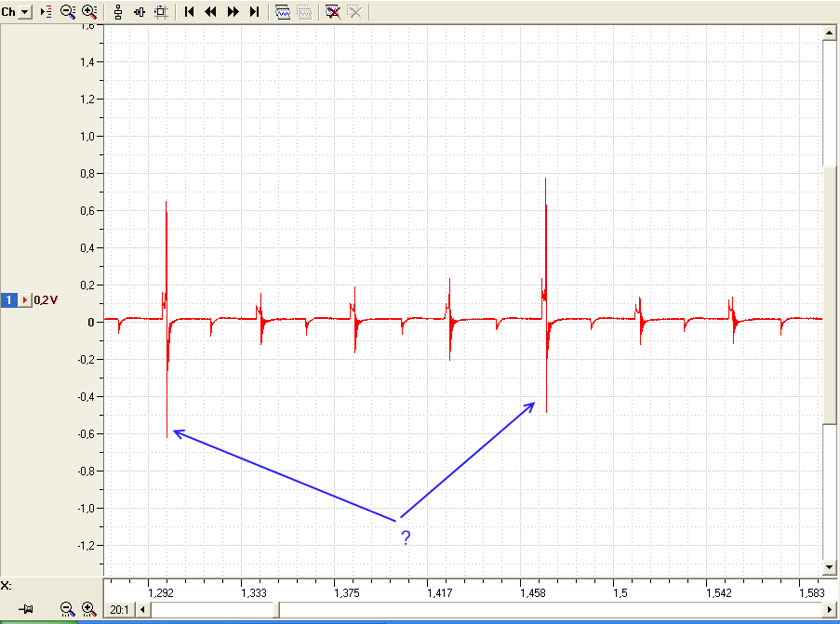Image resolution: width=840 pixels, height=624 pixels.
Task: Click the vertical scrollbar thumb
Action: (829, 294)
